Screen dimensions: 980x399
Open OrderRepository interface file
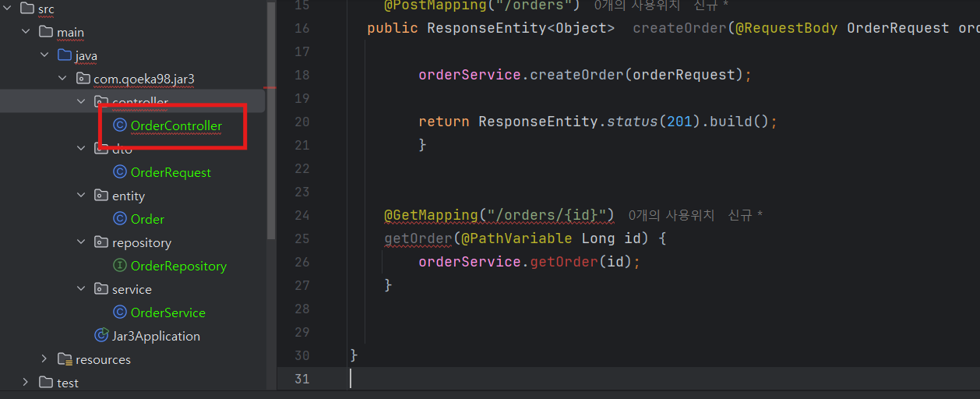point(178,266)
